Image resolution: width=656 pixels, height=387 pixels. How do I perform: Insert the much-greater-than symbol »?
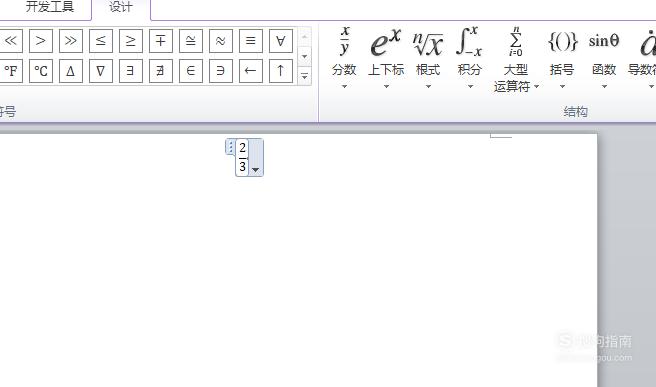click(x=71, y=41)
